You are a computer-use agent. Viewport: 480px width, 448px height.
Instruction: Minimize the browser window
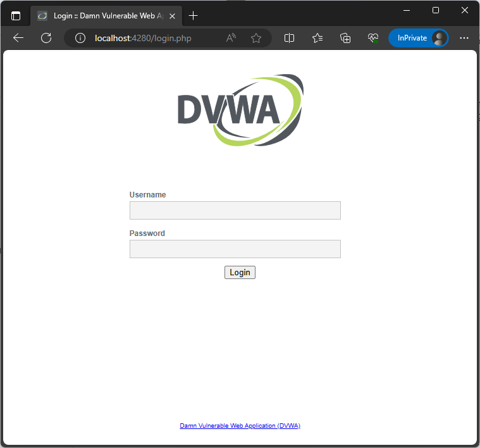coord(407,10)
